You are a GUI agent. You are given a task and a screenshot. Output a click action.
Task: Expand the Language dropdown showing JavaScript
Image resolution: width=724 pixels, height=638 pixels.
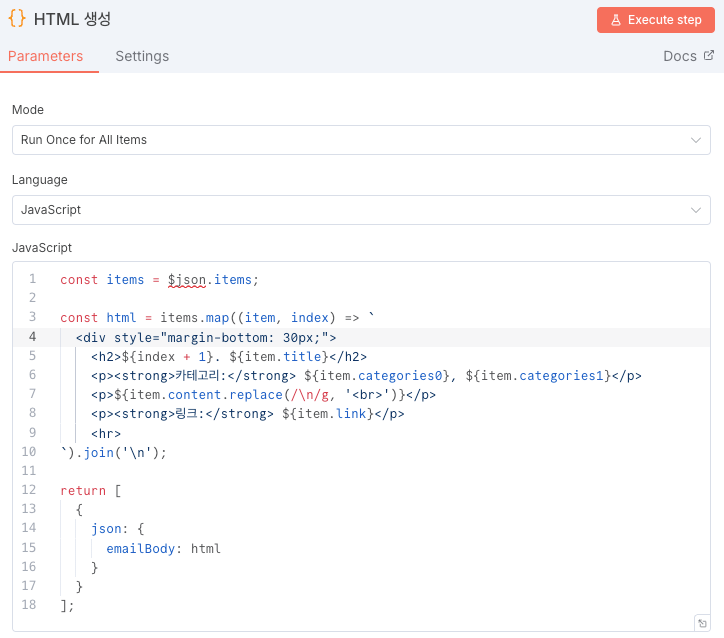pyautogui.click(x=361, y=210)
